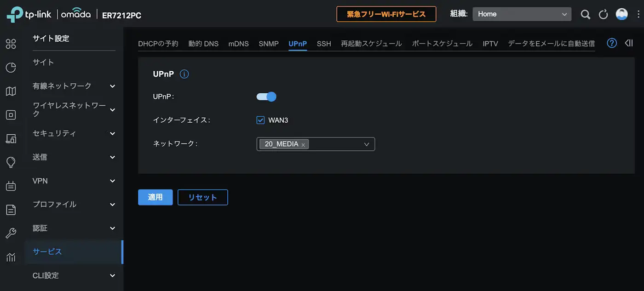Image resolution: width=644 pixels, height=291 pixels.
Task: Open the Devices icon in left rail
Action: click(11, 115)
